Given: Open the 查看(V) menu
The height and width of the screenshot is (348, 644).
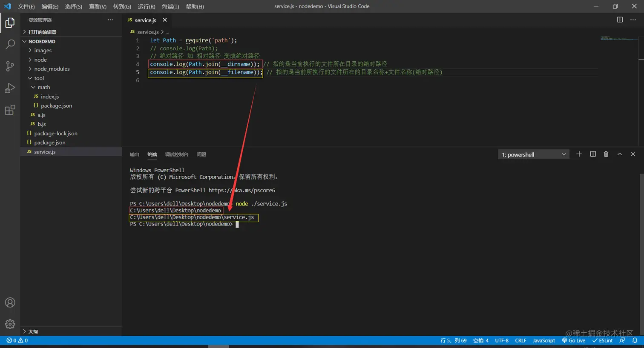Looking at the screenshot, I should 98,6.
